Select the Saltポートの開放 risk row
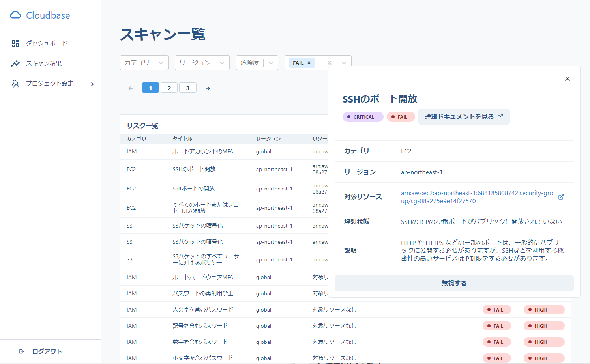This screenshot has width=590, height=364. pos(193,189)
